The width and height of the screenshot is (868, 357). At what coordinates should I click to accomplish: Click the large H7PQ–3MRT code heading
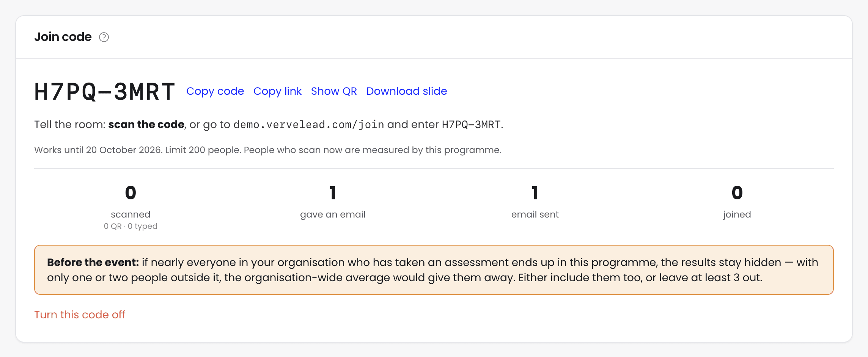pos(105,91)
